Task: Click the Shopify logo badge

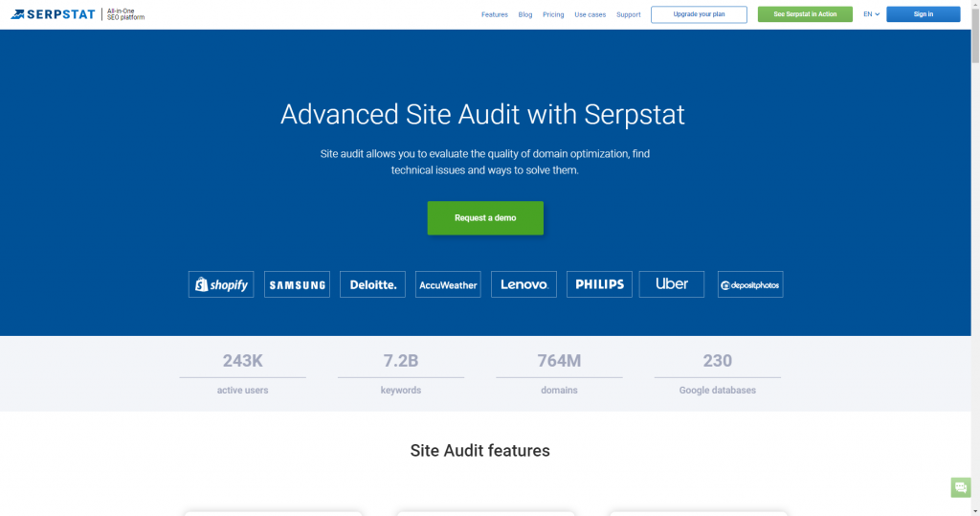Action: pos(221,284)
